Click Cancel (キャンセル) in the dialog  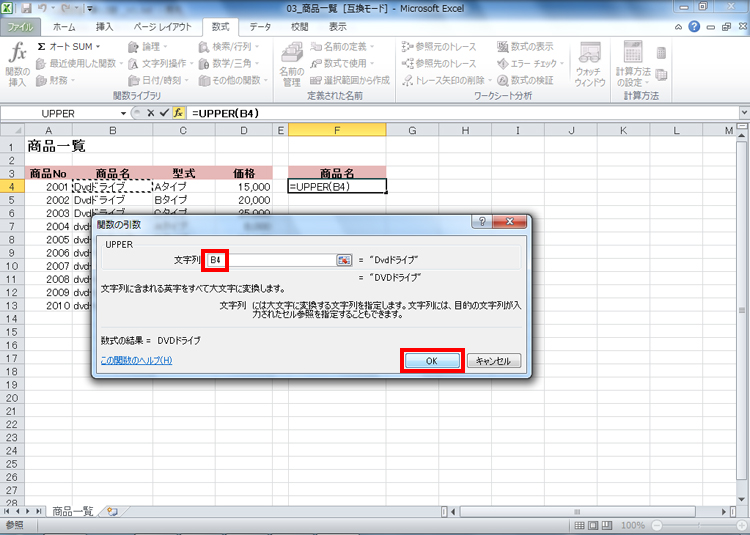(x=494, y=361)
